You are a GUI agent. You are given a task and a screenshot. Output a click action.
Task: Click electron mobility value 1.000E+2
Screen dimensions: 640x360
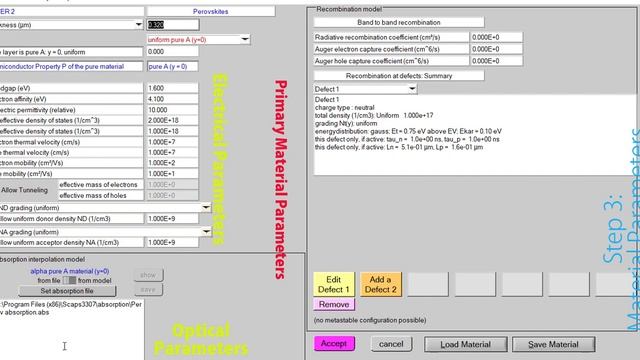coord(172,163)
